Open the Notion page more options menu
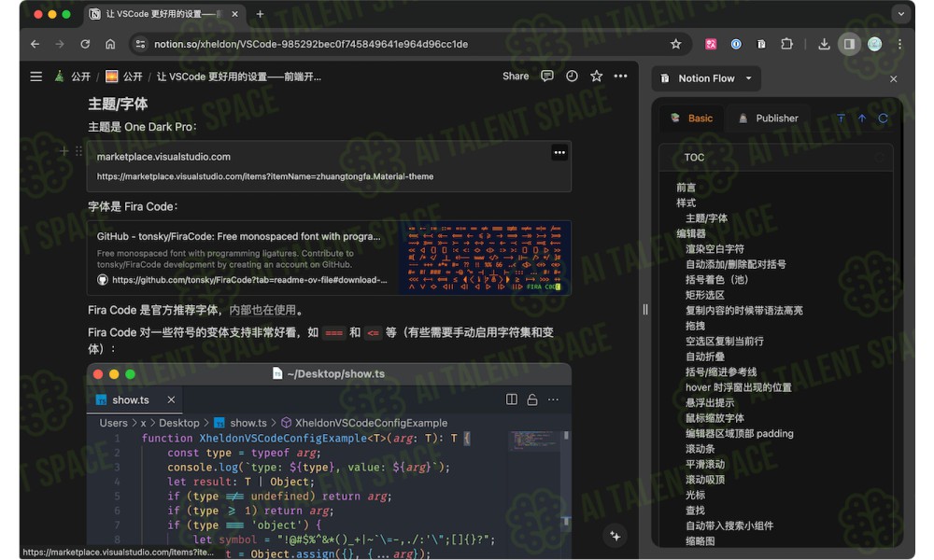 621,77
